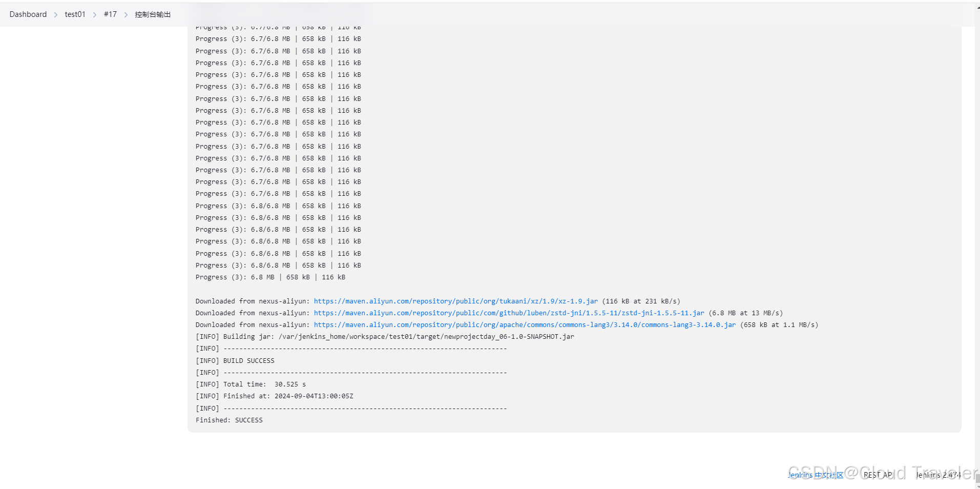Open the build #17 breadcrumb
The height and width of the screenshot is (489, 980).
tap(110, 14)
